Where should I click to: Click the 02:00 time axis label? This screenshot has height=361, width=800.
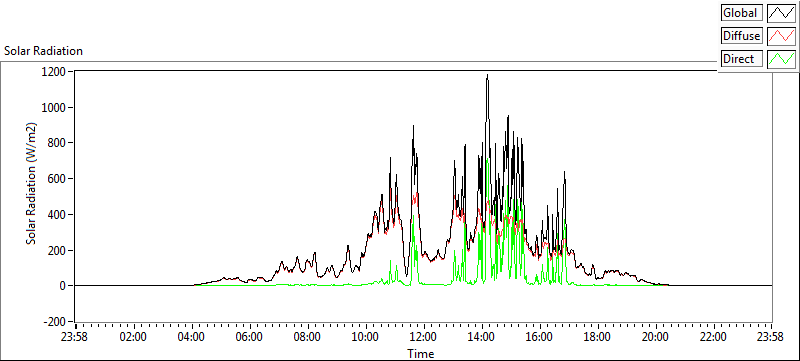pos(134,337)
